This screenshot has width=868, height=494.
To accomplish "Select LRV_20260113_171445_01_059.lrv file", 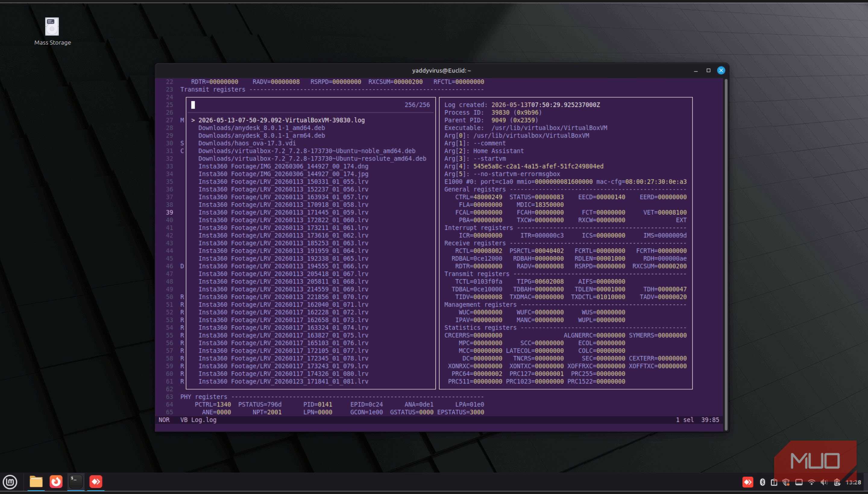I will (283, 212).
